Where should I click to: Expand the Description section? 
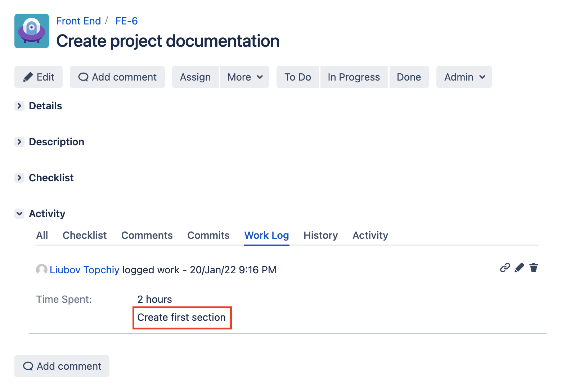pos(19,142)
